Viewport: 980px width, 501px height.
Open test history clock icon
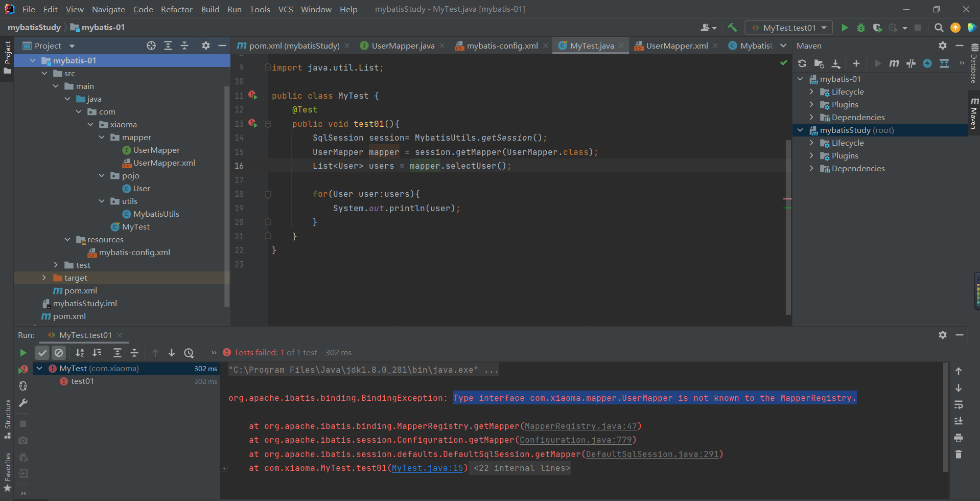pos(189,353)
